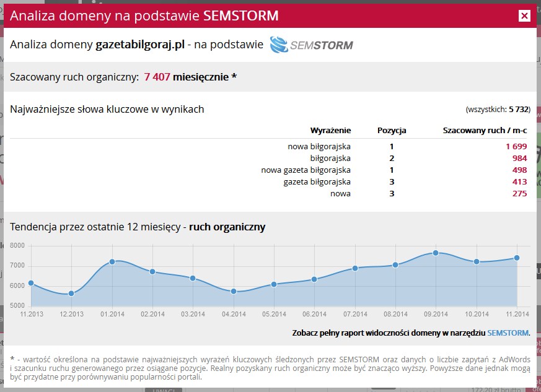Click the 05.2014 data point on chart

[x=274, y=284]
